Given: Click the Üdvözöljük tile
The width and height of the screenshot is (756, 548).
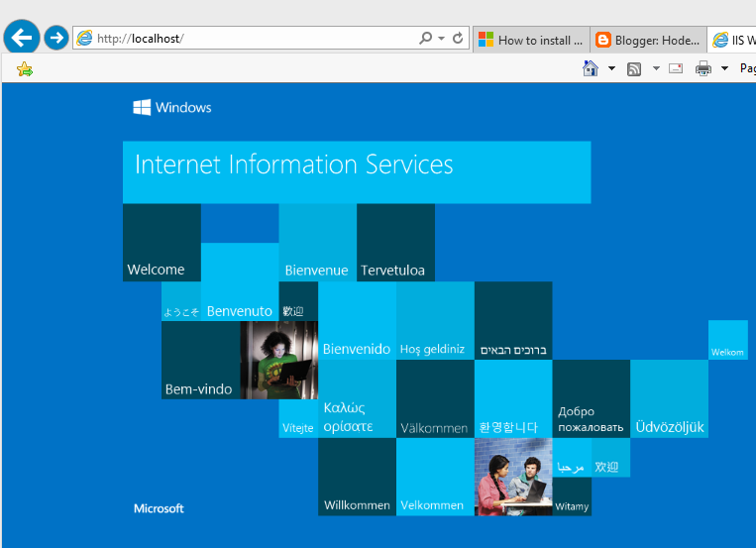Looking at the screenshot, I should pyautogui.click(x=669, y=399).
